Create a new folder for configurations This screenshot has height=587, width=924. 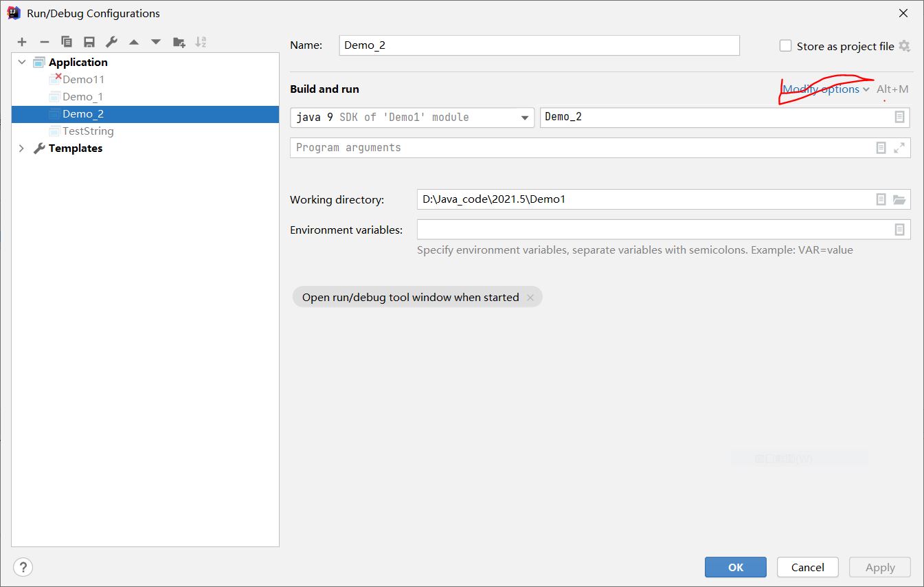pos(179,41)
